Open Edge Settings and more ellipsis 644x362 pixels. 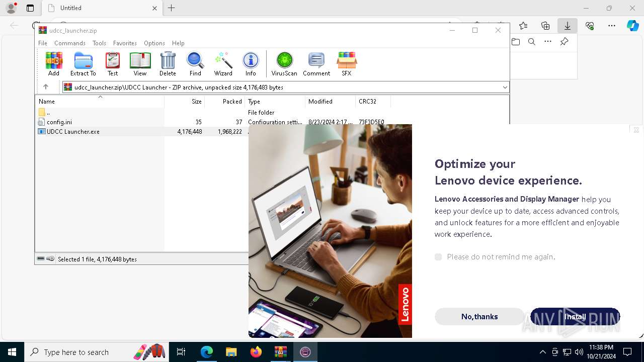point(612,26)
